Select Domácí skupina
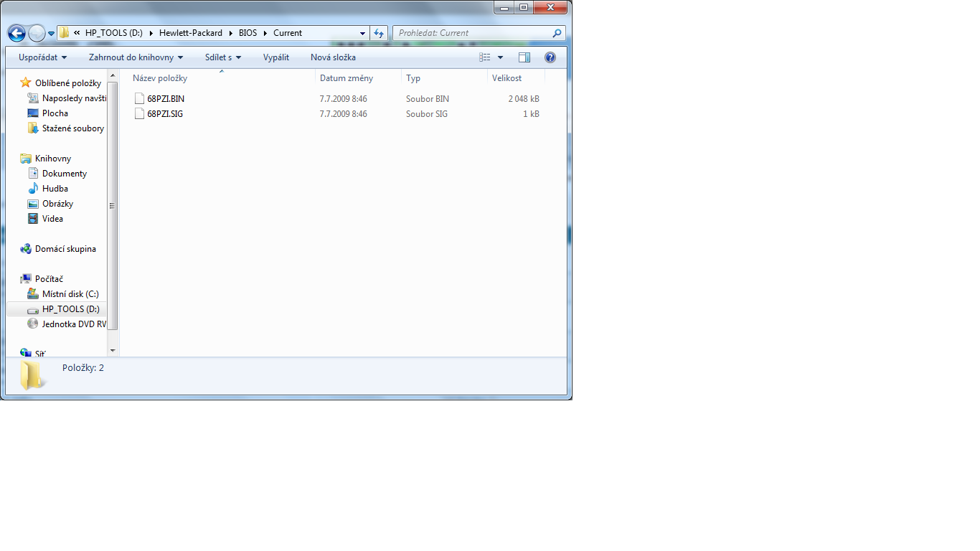980x551 pixels. [65, 249]
